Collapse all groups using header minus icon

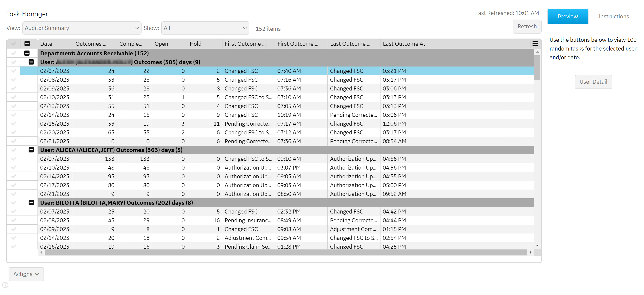27,44
